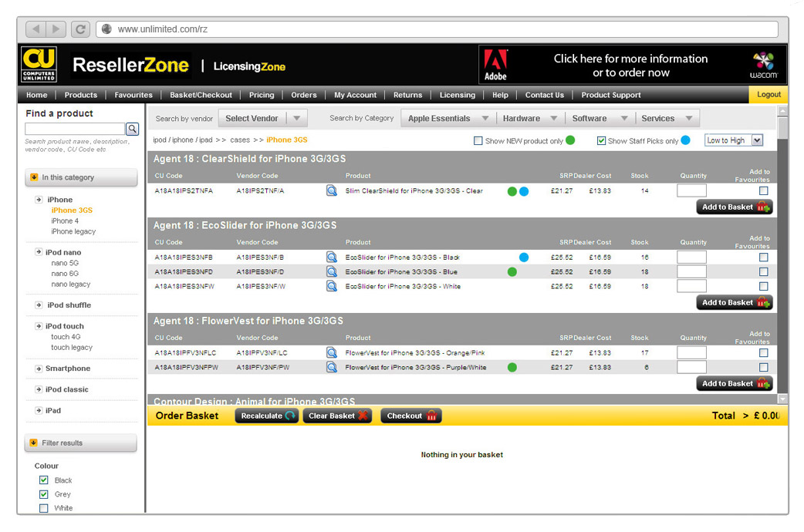Click the Logout button
The height and width of the screenshot is (532, 804).
(x=769, y=94)
